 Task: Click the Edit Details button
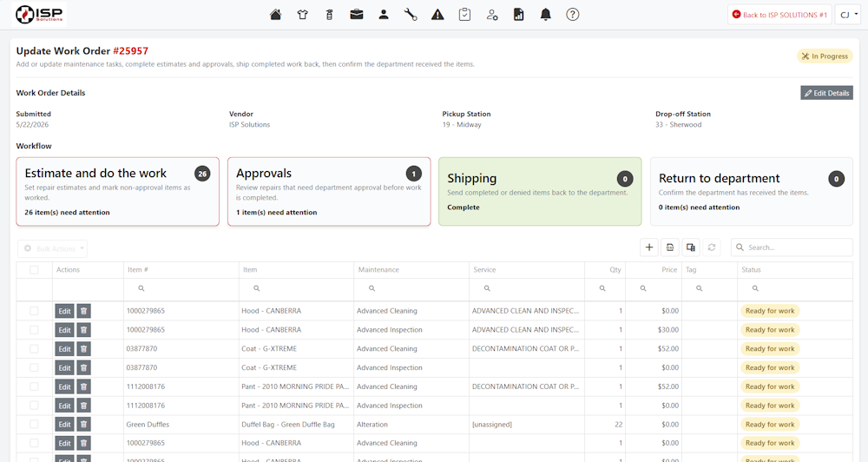coord(826,93)
